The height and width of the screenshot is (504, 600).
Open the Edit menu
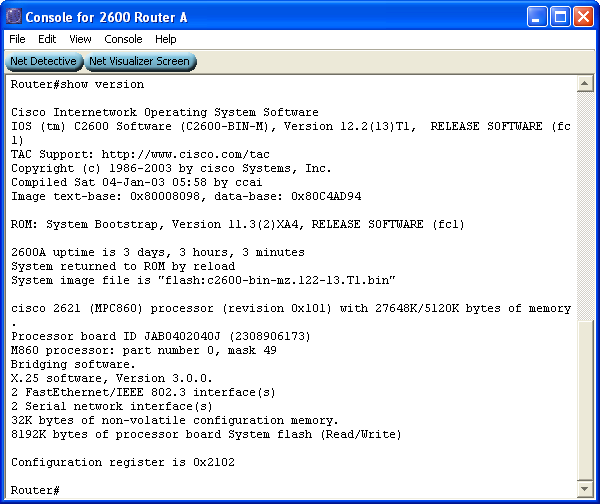point(47,39)
